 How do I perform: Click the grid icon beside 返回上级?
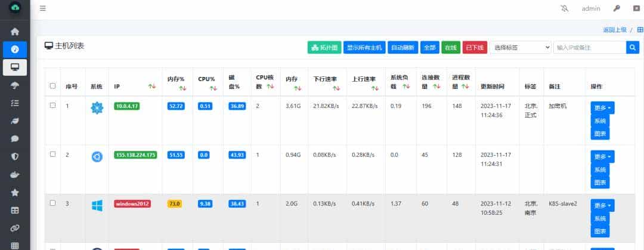pyautogui.click(x=640, y=30)
